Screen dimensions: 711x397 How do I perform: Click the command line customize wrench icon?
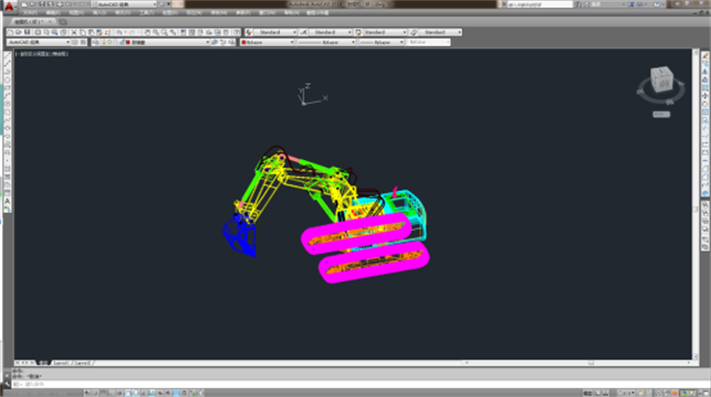coord(7,384)
